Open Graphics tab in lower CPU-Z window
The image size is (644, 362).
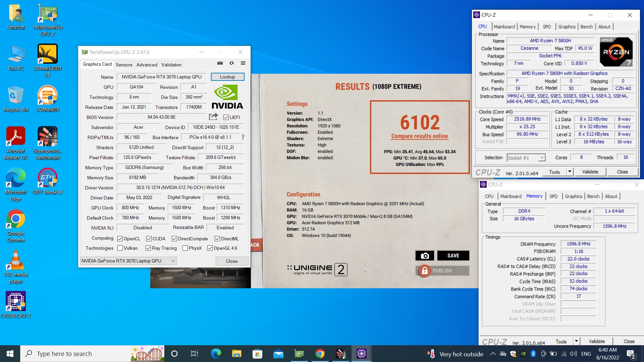574,196
